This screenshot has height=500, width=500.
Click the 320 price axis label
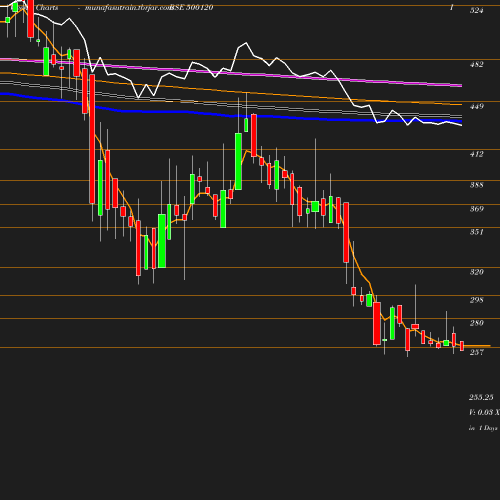476,272
